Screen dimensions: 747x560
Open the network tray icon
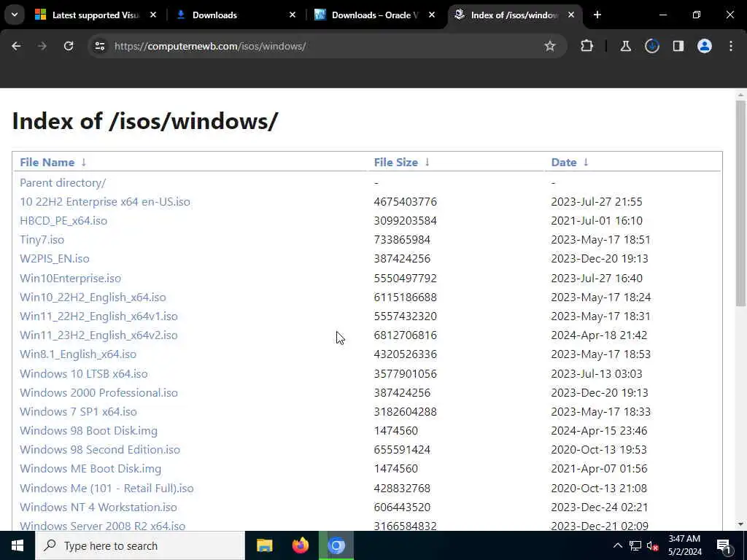click(x=635, y=545)
